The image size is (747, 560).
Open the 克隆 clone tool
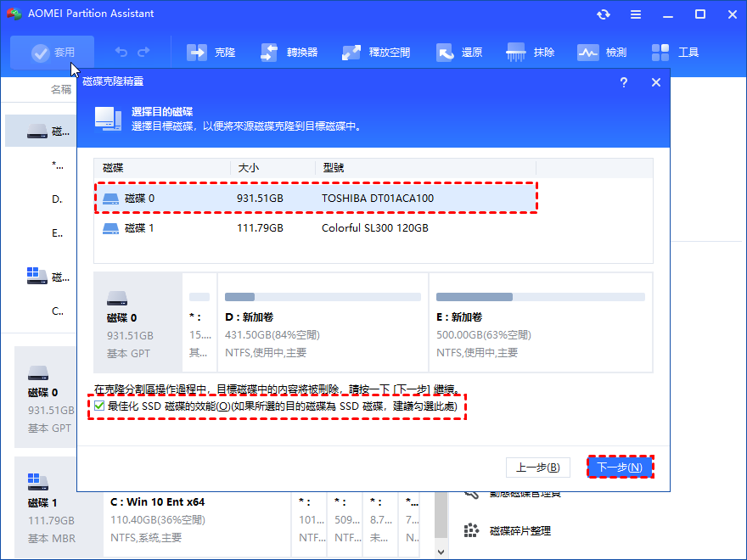211,53
